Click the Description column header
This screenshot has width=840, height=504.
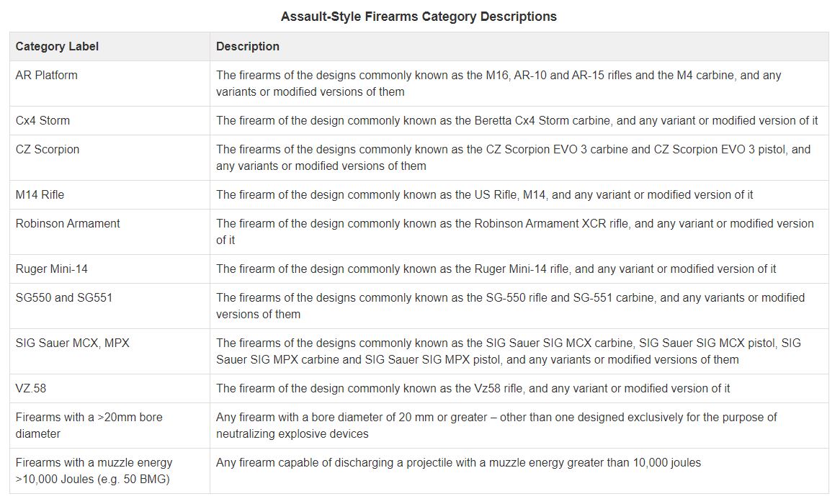click(x=248, y=46)
